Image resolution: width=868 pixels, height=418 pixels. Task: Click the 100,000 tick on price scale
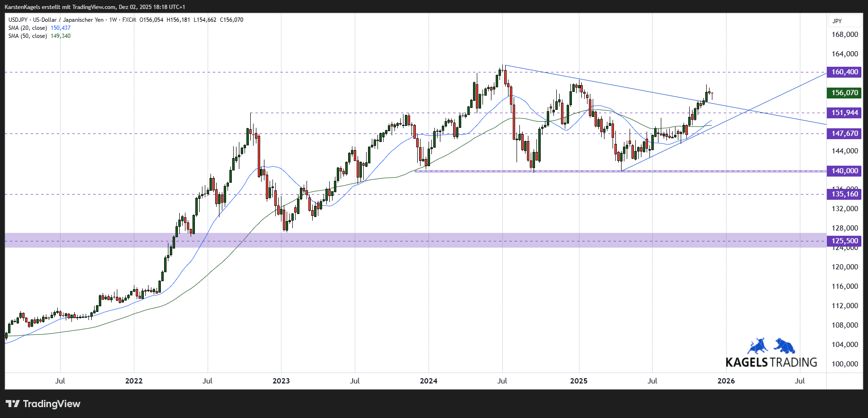(x=844, y=364)
